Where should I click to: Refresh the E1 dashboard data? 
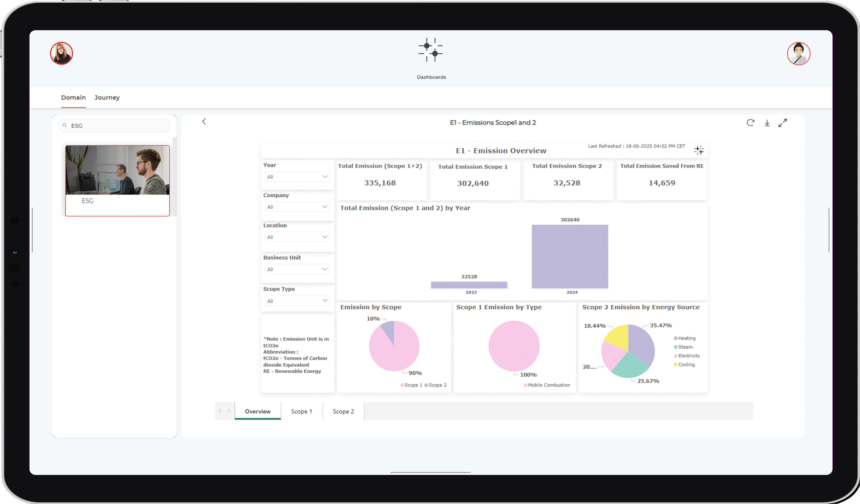coord(750,123)
